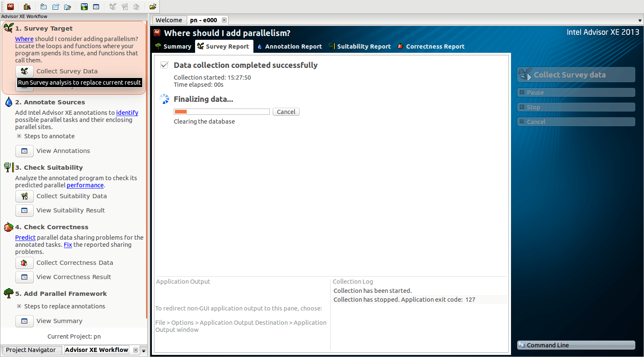Follow the 'Predict' link in Check Correctness
This screenshot has width=644, height=357.
25,238
